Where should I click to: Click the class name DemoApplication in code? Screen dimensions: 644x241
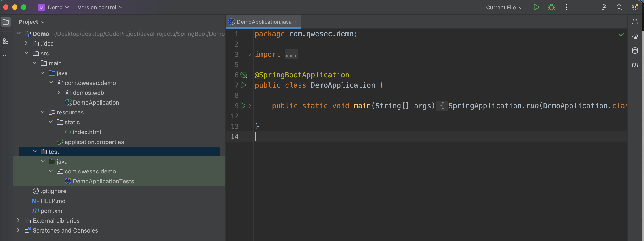click(343, 85)
